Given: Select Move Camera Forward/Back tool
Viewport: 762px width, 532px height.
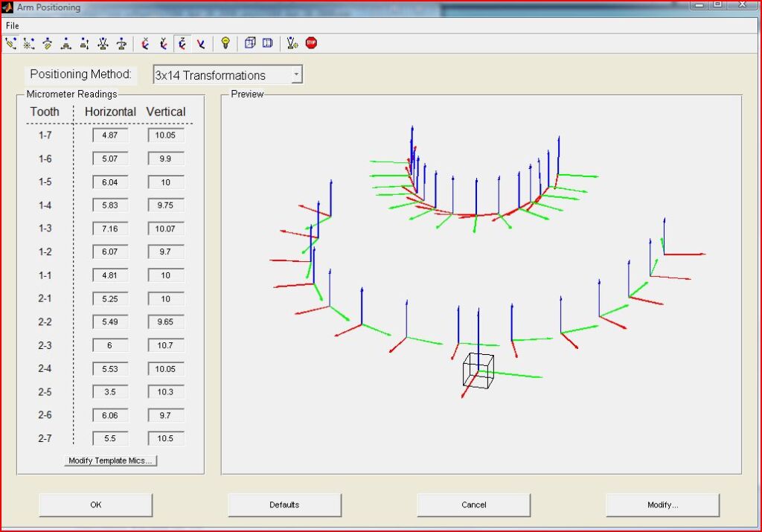Looking at the screenshot, I should 85,44.
